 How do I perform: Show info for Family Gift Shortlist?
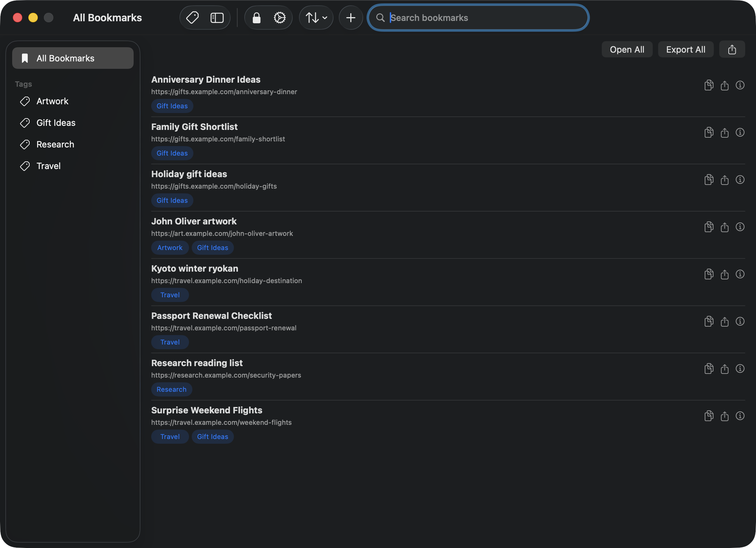740,132
